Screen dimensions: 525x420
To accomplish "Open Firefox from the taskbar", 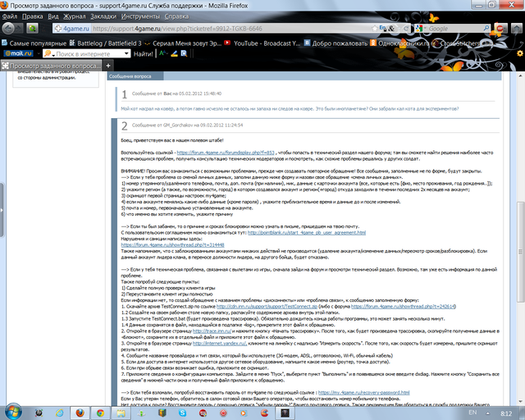I will tap(80, 413).
